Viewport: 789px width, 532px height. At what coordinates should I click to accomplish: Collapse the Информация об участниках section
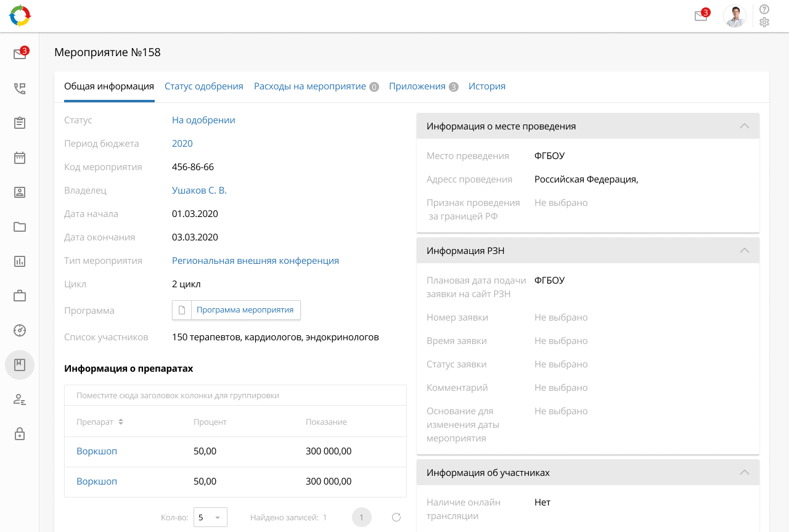(744, 472)
